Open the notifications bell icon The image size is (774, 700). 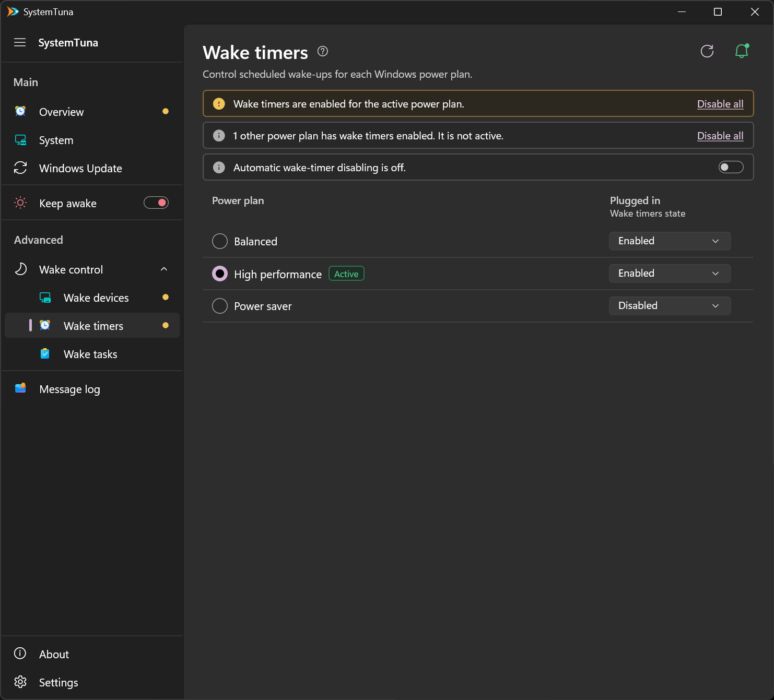(742, 51)
